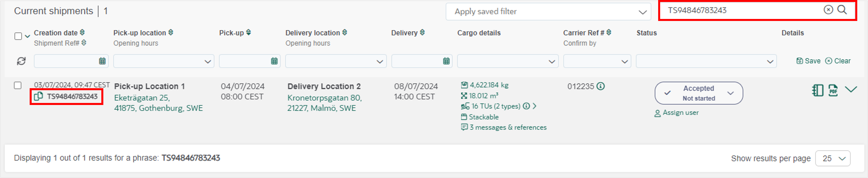Click the search magnifier icon
The height and width of the screenshot is (178, 868).
(842, 10)
